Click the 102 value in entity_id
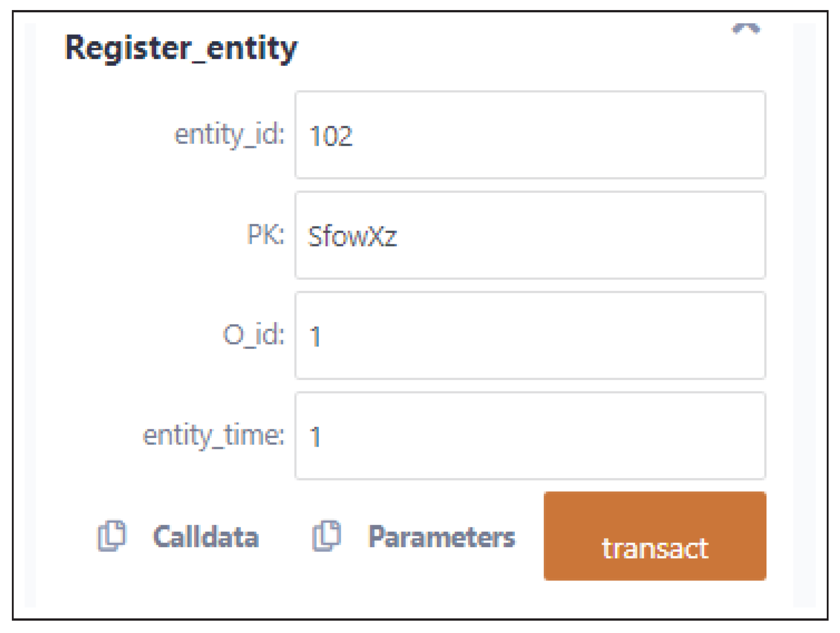Screen dimensions: 840x633 tap(331, 136)
